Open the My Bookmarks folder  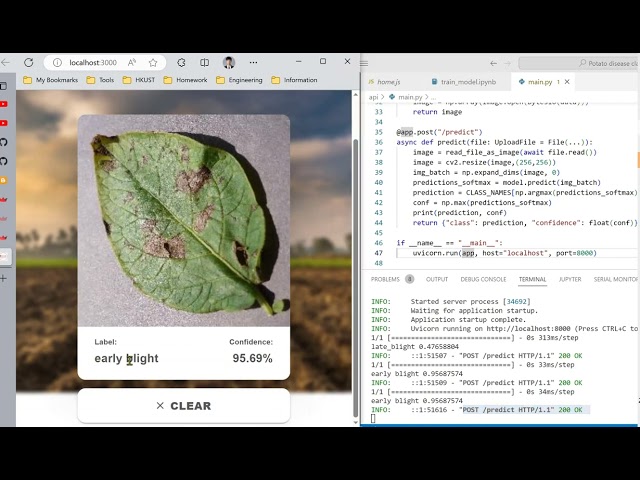51,80
